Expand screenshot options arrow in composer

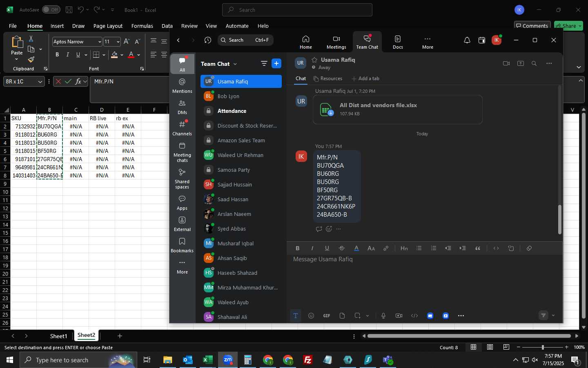[x=367, y=316]
